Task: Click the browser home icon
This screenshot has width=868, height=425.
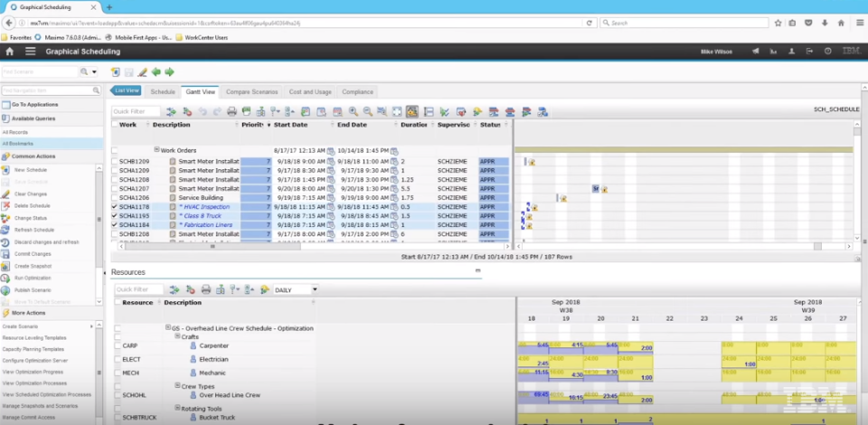Action: point(841,24)
